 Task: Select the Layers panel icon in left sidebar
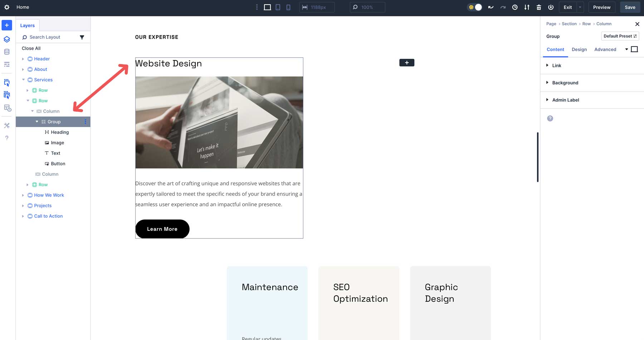[x=6, y=39]
